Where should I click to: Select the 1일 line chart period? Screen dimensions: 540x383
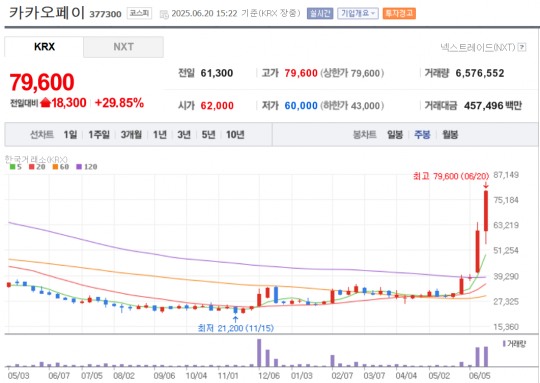[x=70, y=134]
